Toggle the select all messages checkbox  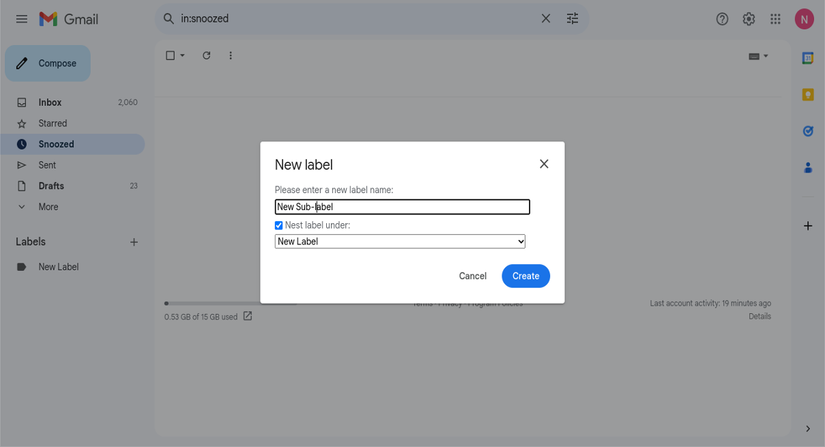click(x=170, y=56)
